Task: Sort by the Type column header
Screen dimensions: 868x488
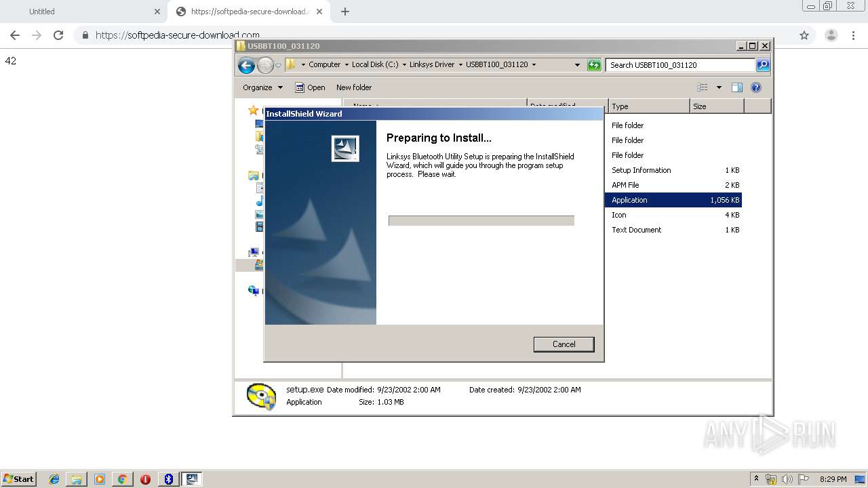Action: point(649,106)
